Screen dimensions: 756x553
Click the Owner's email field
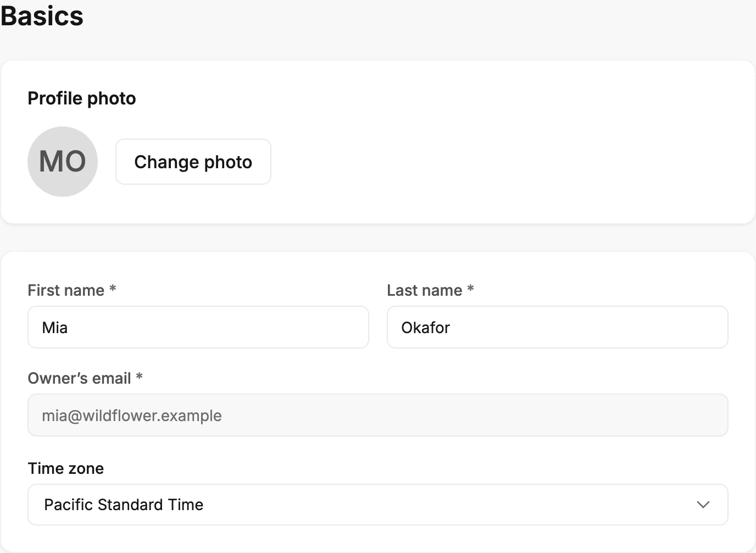[378, 415]
